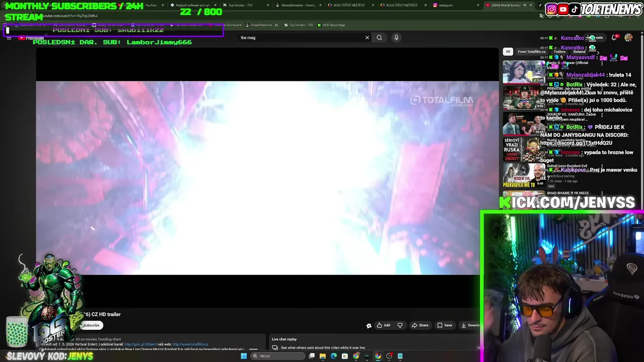Open Task View on the taskbar
644x362 pixels.
[312, 356]
